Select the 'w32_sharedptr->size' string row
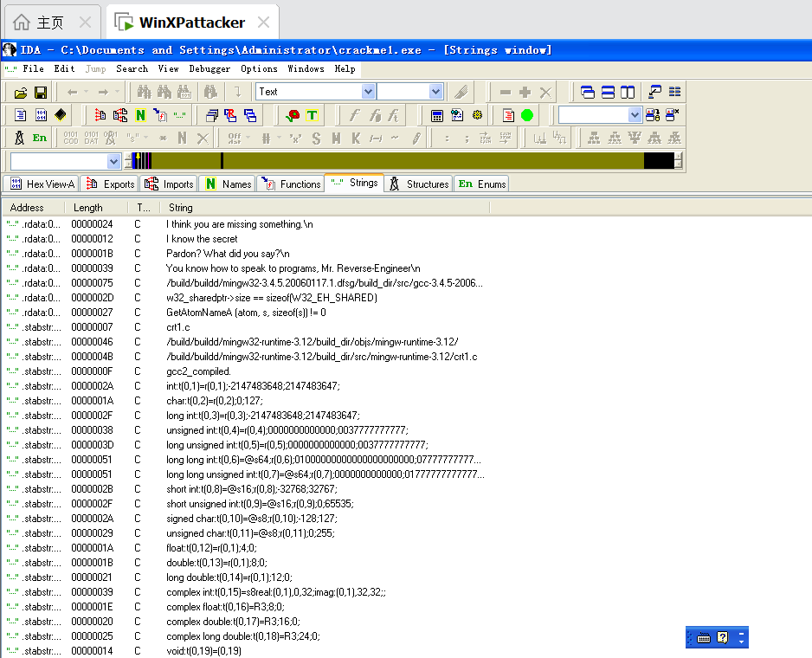812x658 pixels. [x=271, y=298]
